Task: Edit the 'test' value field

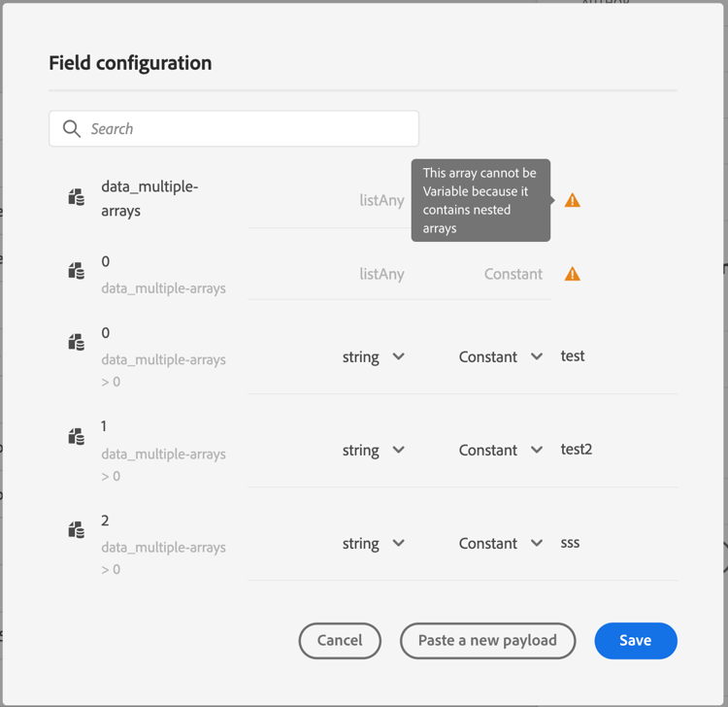Action: [613, 356]
